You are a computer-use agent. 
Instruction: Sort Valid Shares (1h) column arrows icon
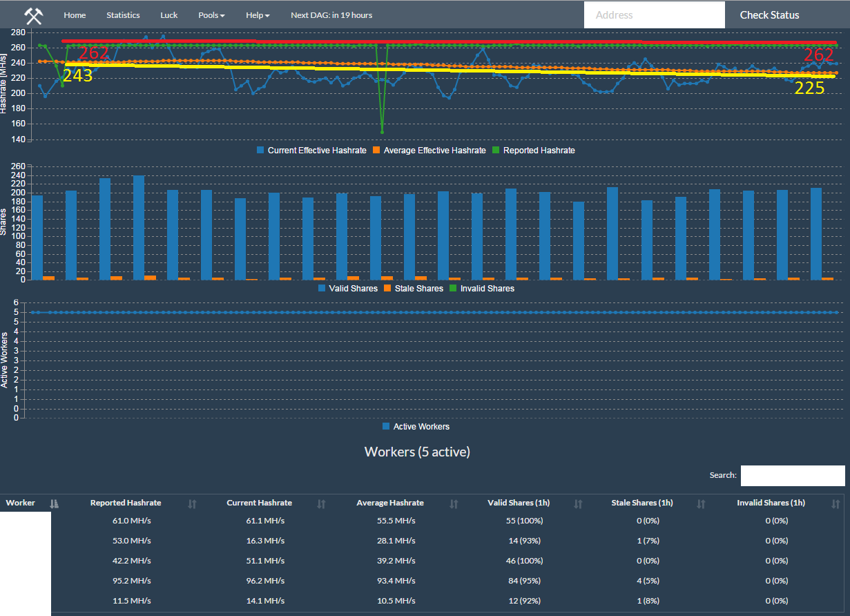pyautogui.click(x=579, y=503)
